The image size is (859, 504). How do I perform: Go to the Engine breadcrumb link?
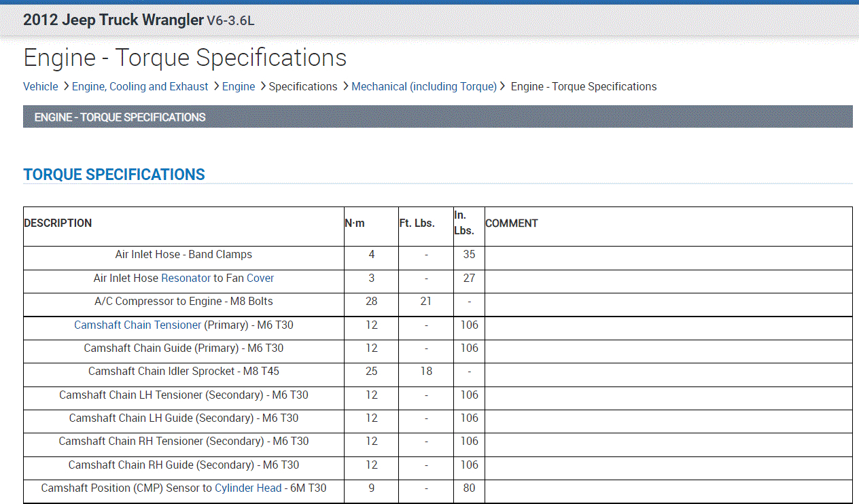click(x=239, y=86)
